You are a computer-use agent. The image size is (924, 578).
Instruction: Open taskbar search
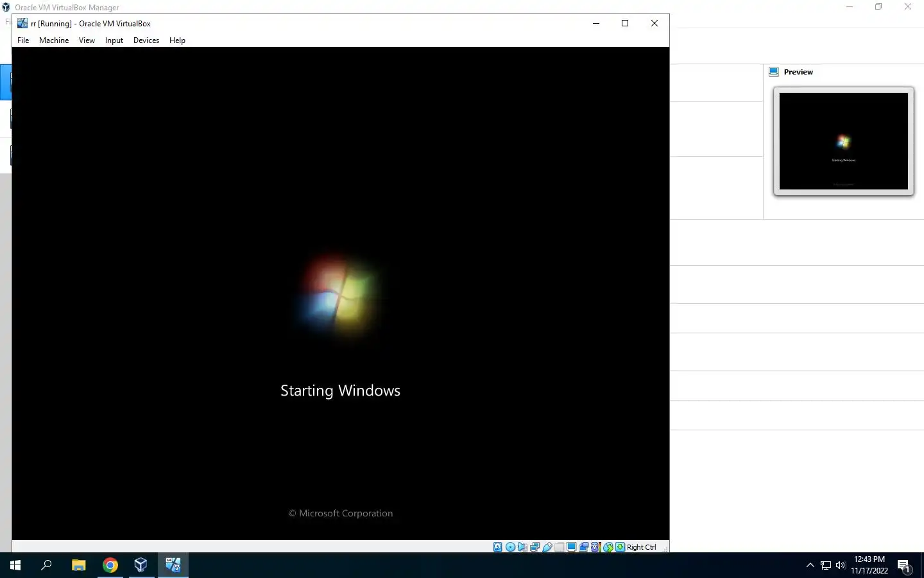pos(46,565)
